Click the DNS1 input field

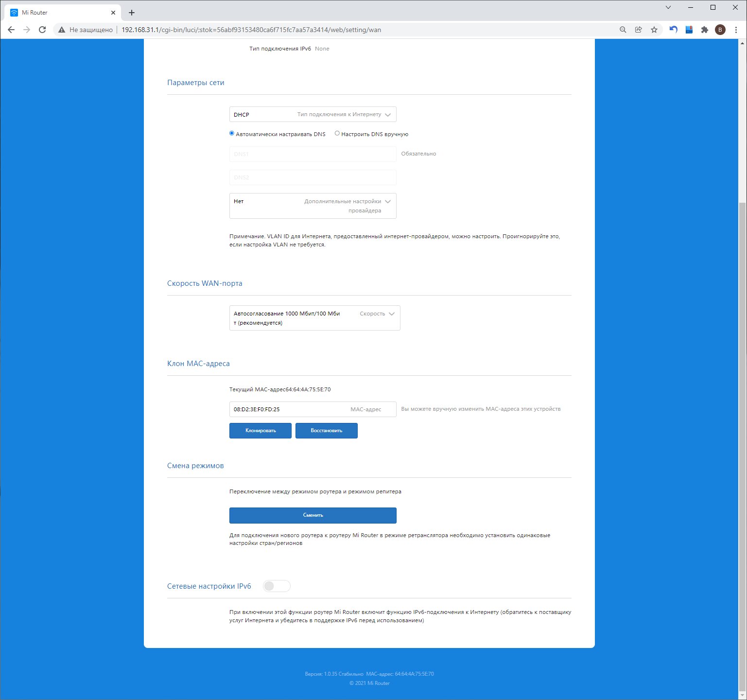(x=313, y=154)
